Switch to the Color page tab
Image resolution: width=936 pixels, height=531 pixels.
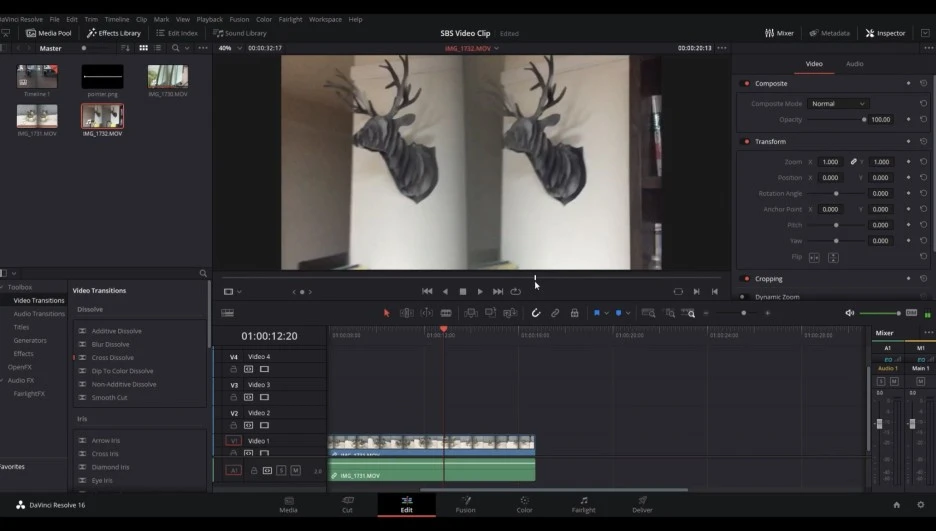(524, 503)
